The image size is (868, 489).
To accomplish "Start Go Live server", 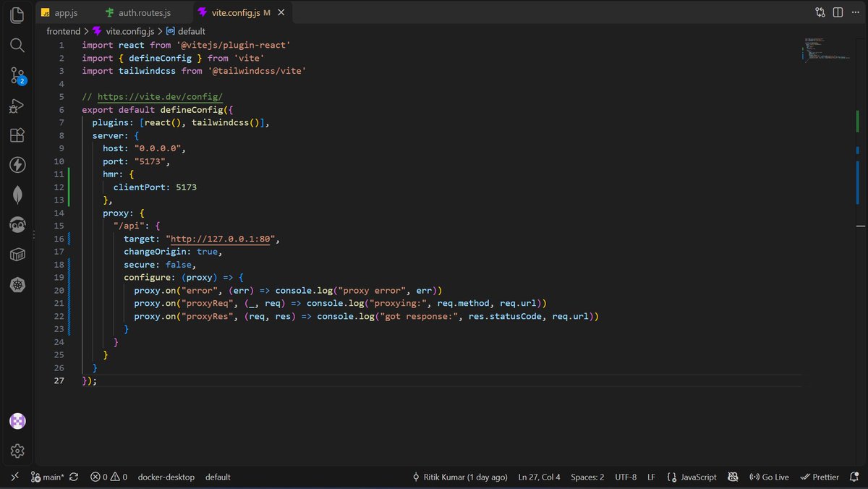I will click(769, 477).
